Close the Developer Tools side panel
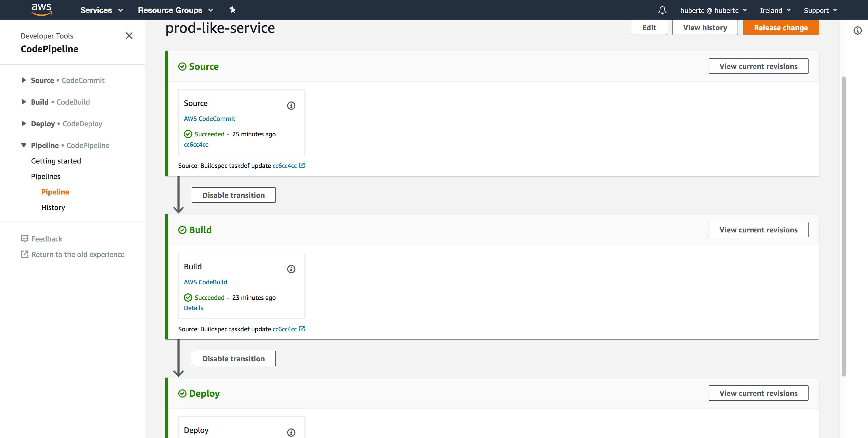This screenshot has width=868, height=438. (129, 36)
